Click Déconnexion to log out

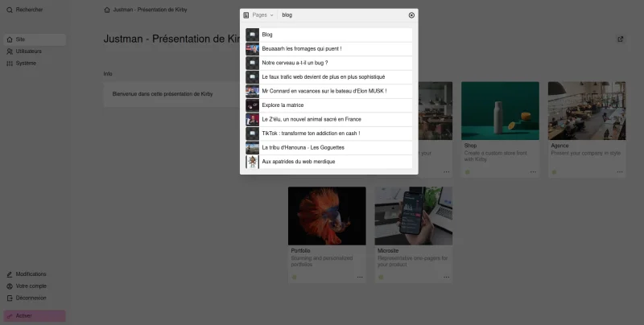click(x=35, y=298)
